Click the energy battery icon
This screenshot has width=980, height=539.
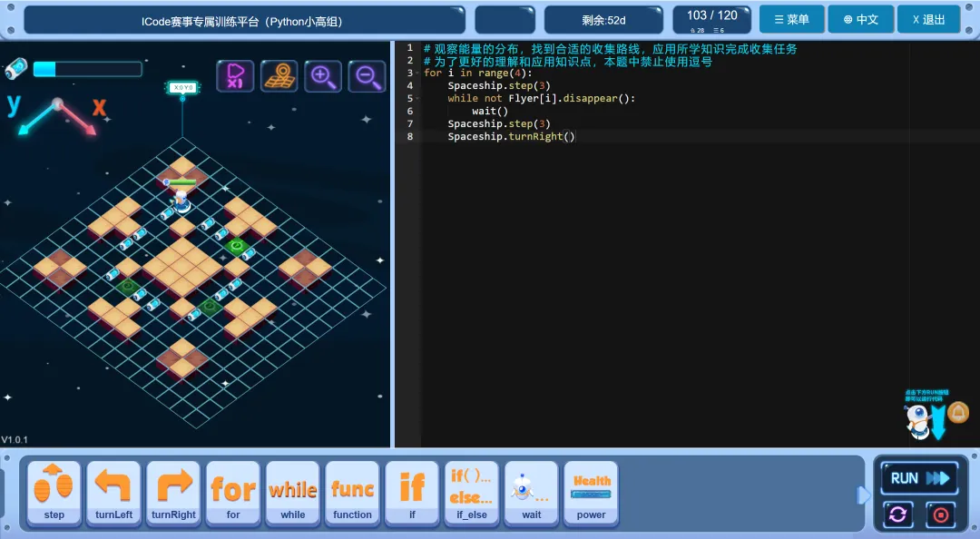point(15,68)
